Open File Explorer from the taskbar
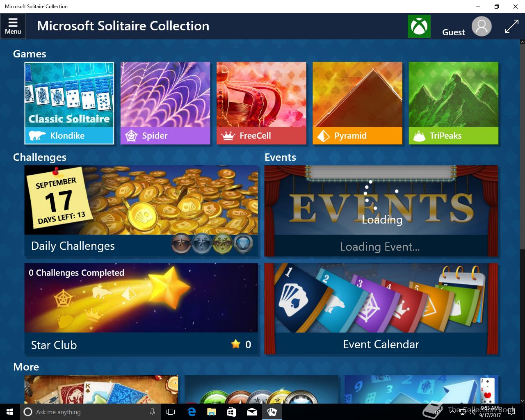525x420 pixels. 211,412
